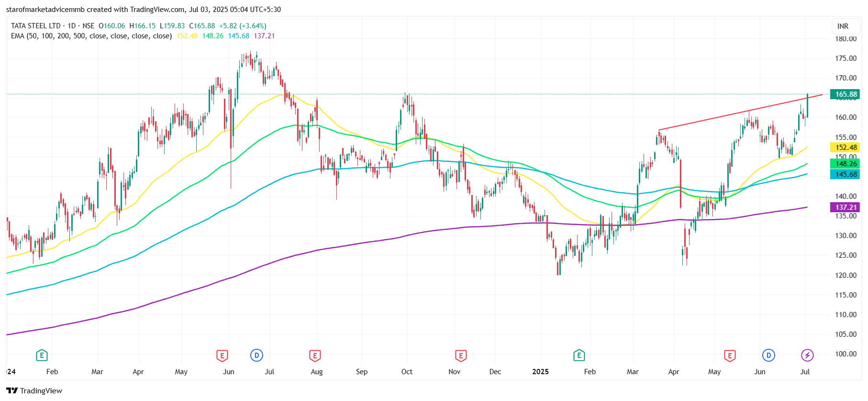
Task: Click the 100.00 price axis label
Action: coord(846,354)
